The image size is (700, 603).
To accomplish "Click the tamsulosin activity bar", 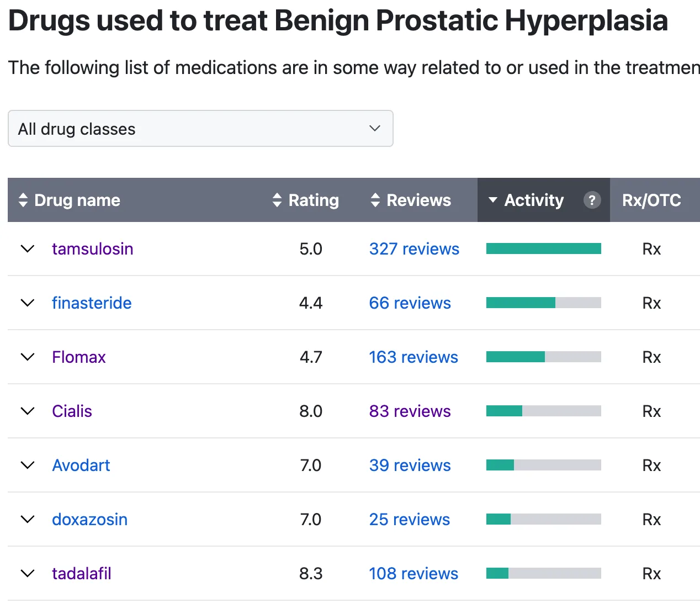I will point(543,249).
